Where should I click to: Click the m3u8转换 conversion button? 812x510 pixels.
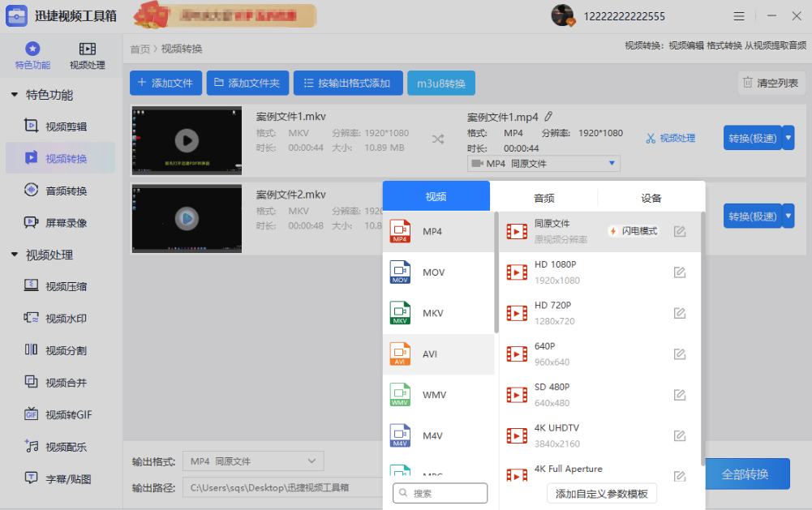(x=440, y=82)
